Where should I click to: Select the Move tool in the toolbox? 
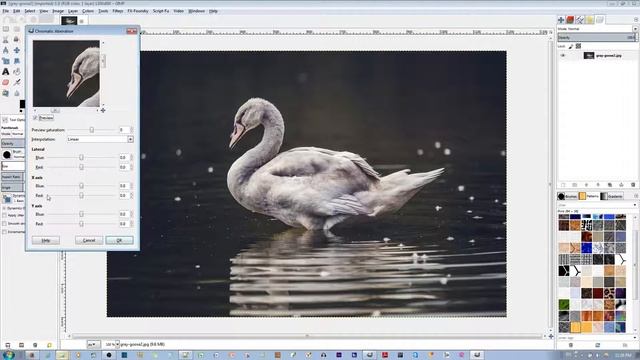pos(17,50)
